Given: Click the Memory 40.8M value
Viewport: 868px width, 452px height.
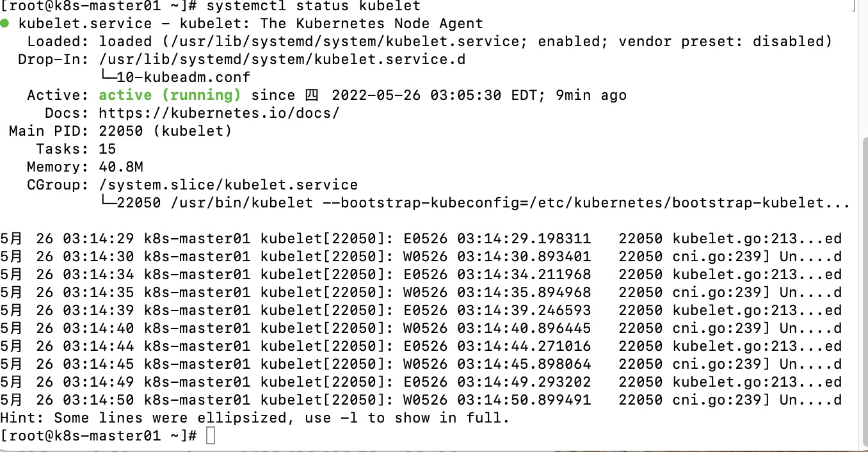Looking at the screenshot, I should coord(121,167).
